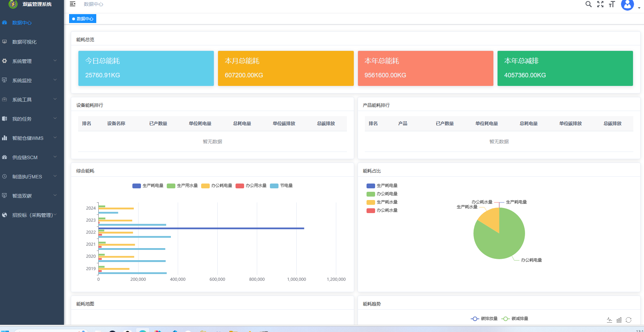Expand the 系统监控 menu chevron
This screenshot has height=332, width=644.
pos(55,80)
